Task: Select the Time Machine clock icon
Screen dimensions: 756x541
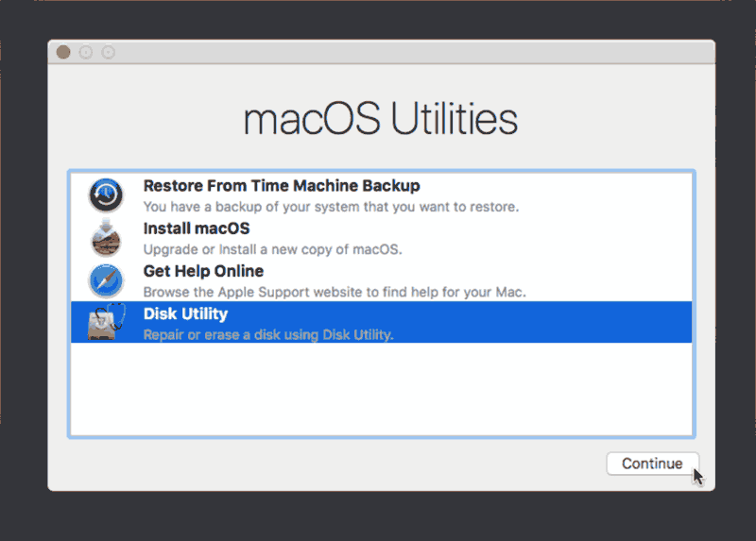Action: [x=106, y=195]
